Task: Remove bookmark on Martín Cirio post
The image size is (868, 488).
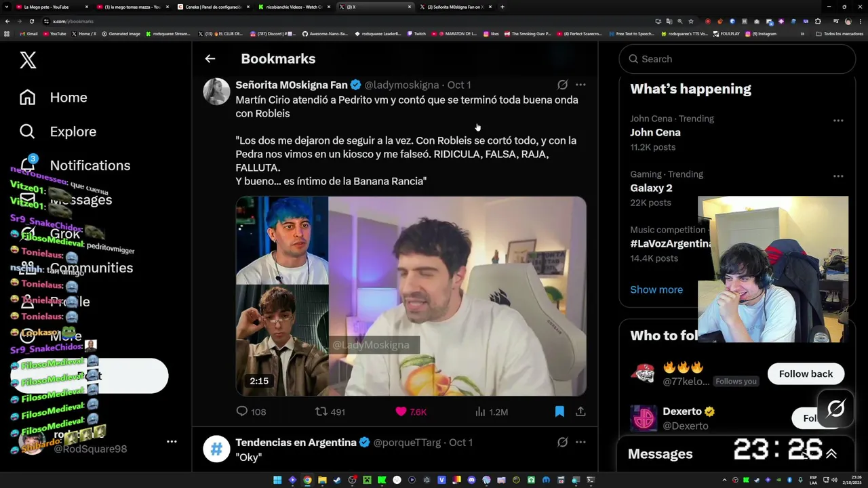Action: pyautogui.click(x=559, y=411)
